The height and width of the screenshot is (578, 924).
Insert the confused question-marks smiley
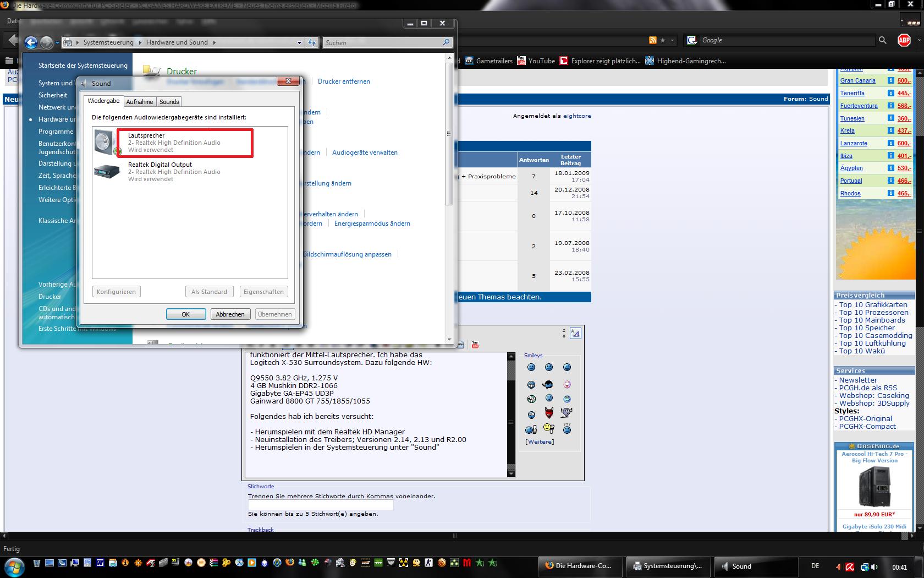click(x=567, y=428)
